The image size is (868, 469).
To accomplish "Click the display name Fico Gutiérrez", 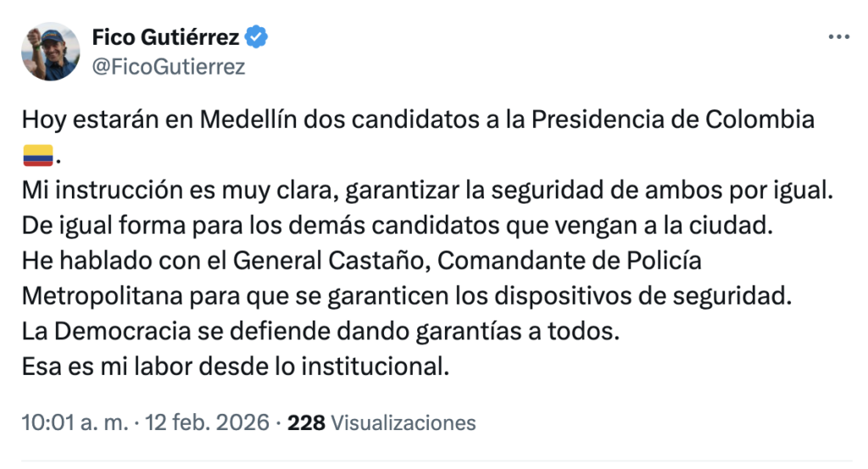I will [x=164, y=37].
